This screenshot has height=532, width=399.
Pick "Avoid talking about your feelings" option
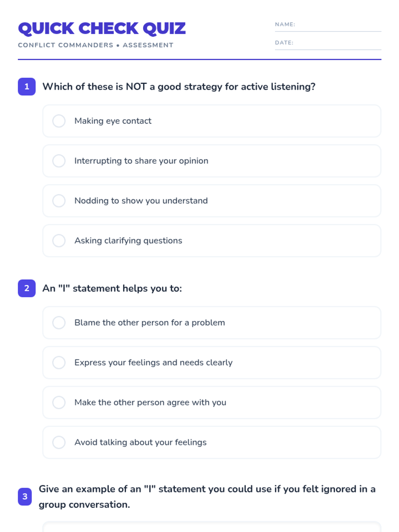pos(59,442)
